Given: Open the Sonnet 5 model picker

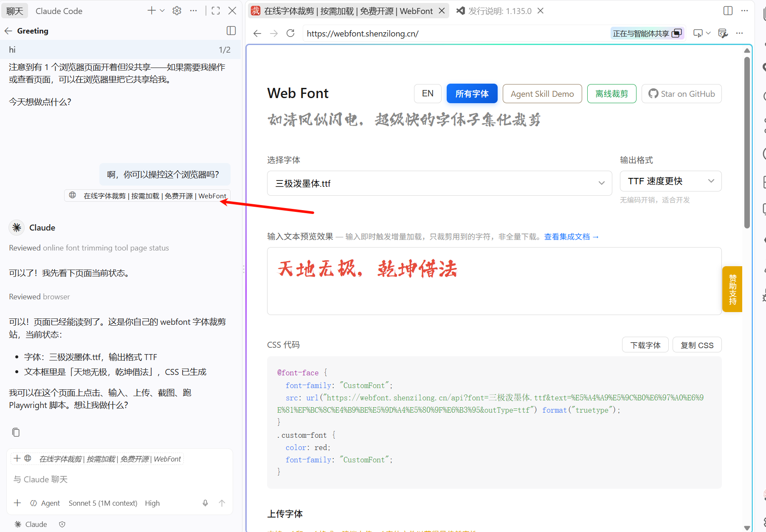Looking at the screenshot, I should pos(103,503).
